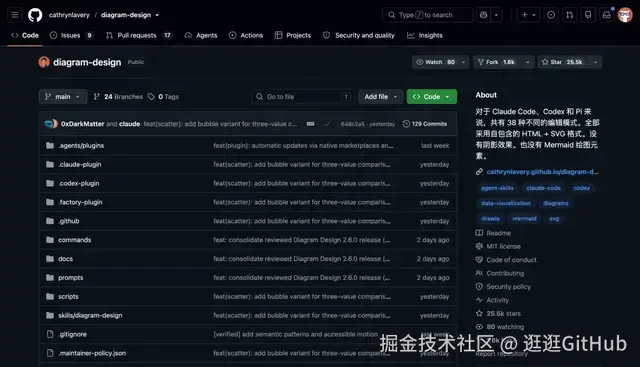Fork the repository with the Fork button
Screen dimensions: 640x367
pos(497,62)
